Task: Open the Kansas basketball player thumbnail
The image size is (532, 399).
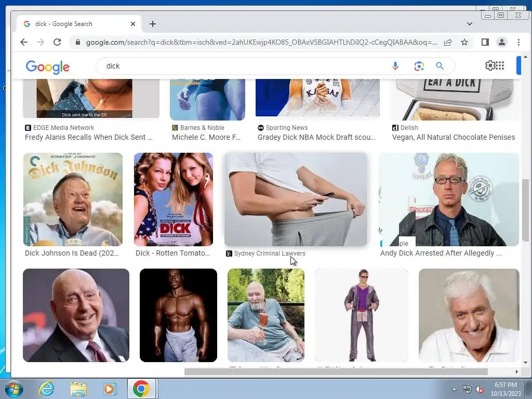Action: (317, 98)
